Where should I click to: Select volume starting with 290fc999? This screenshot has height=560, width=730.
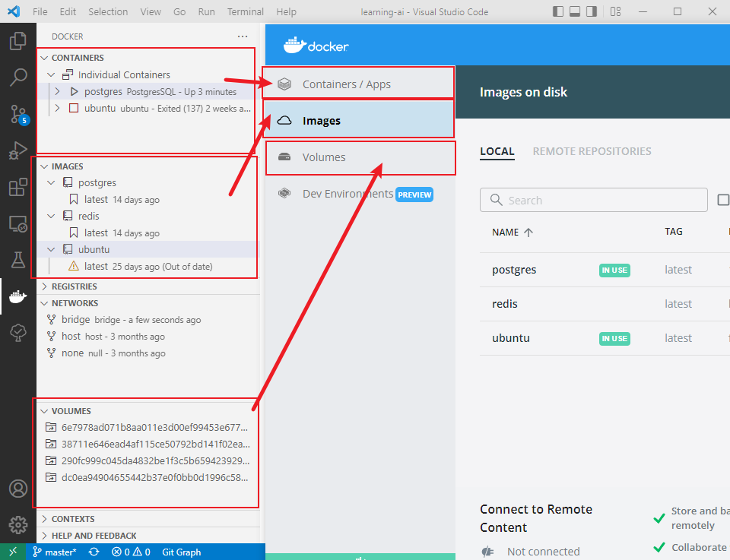147,460
